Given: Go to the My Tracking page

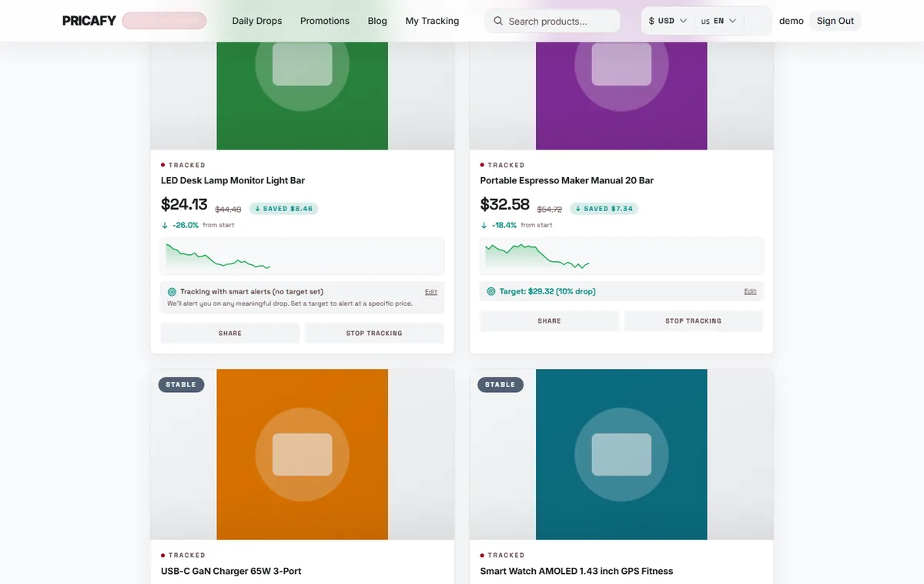Looking at the screenshot, I should click(432, 21).
